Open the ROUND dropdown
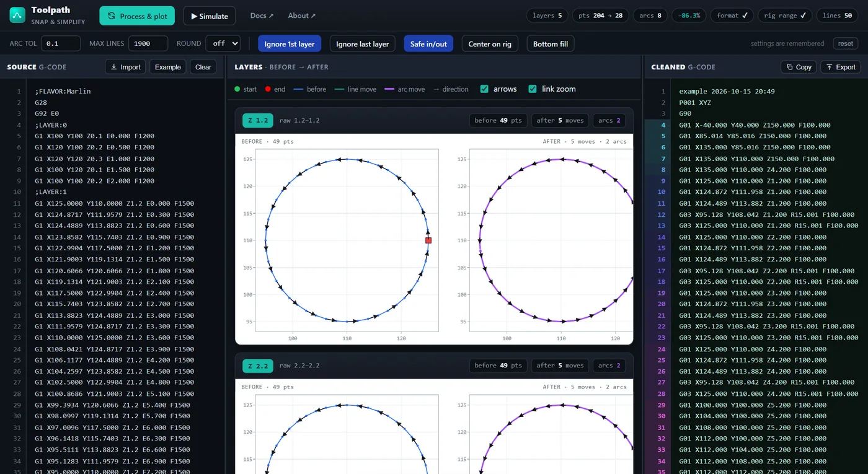This screenshot has height=474, width=868. click(224, 43)
